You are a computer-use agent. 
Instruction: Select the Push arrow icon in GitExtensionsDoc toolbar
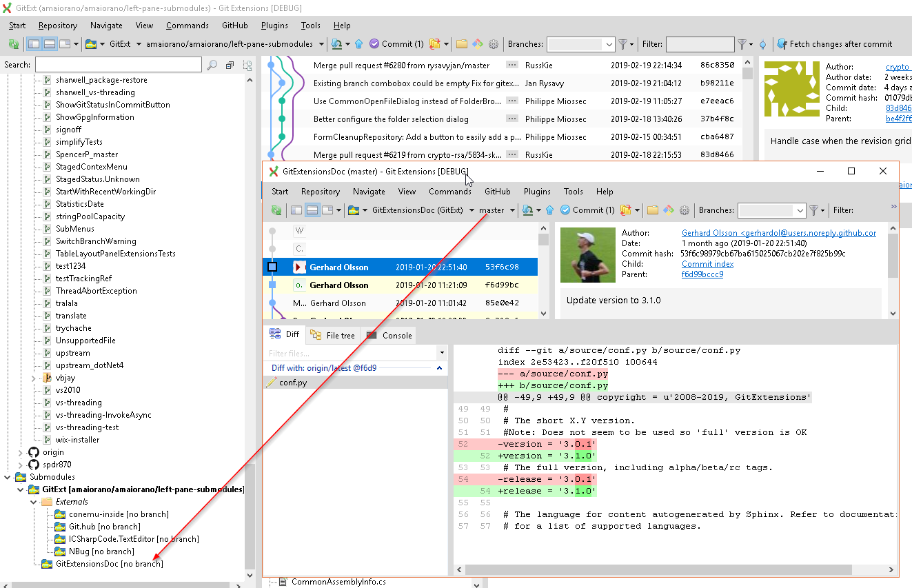pos(549,210)
